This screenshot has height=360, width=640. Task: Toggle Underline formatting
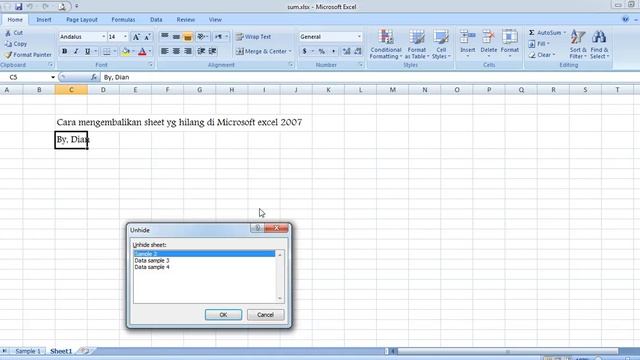coord(87,51)
